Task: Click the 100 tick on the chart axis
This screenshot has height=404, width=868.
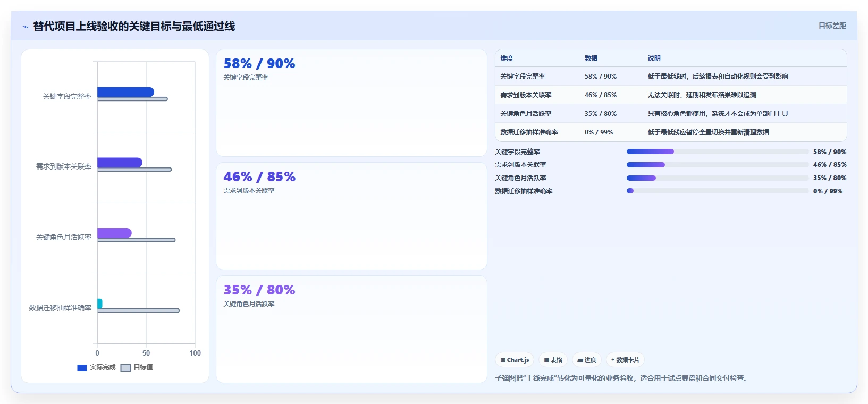Action: [x=195, y=353]
